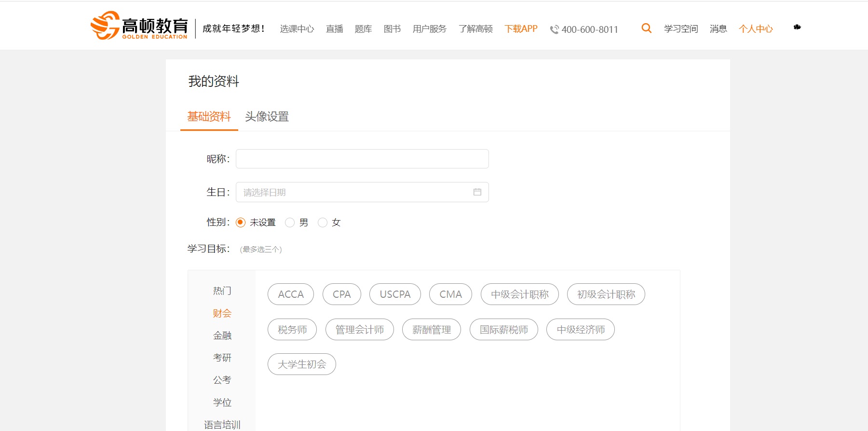Toggle the ACCA study goal tag

tap(291, 294)
